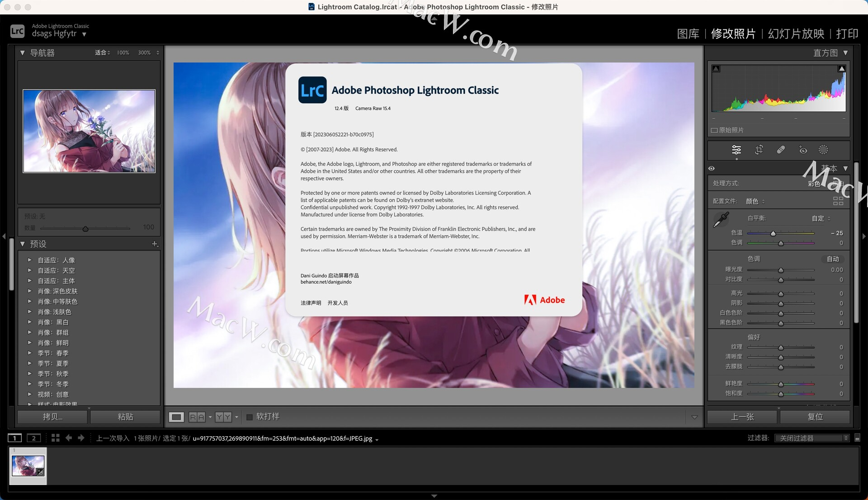Expand preset group 肖像: 深色皮肤
This screenshot has height=500, width=868.
point(29,291)
